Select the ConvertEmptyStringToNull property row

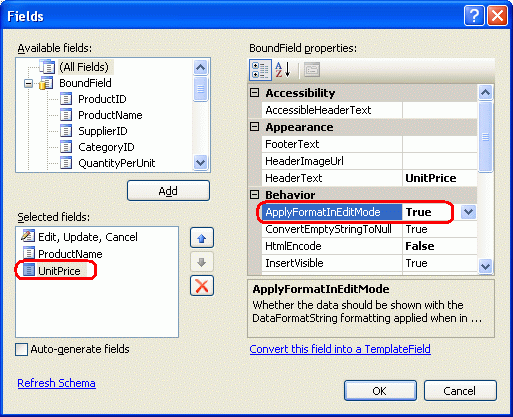pyautogui.click(x=369, y=229)
